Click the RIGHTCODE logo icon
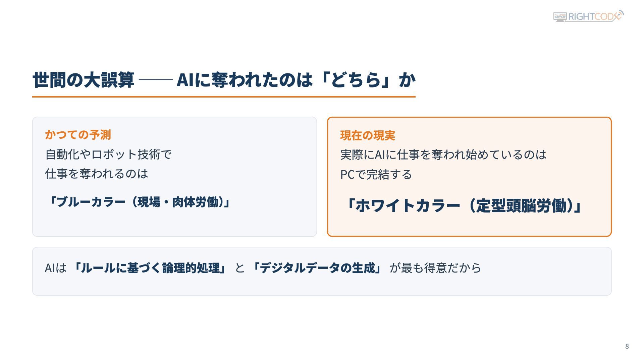 pos(588,16)
